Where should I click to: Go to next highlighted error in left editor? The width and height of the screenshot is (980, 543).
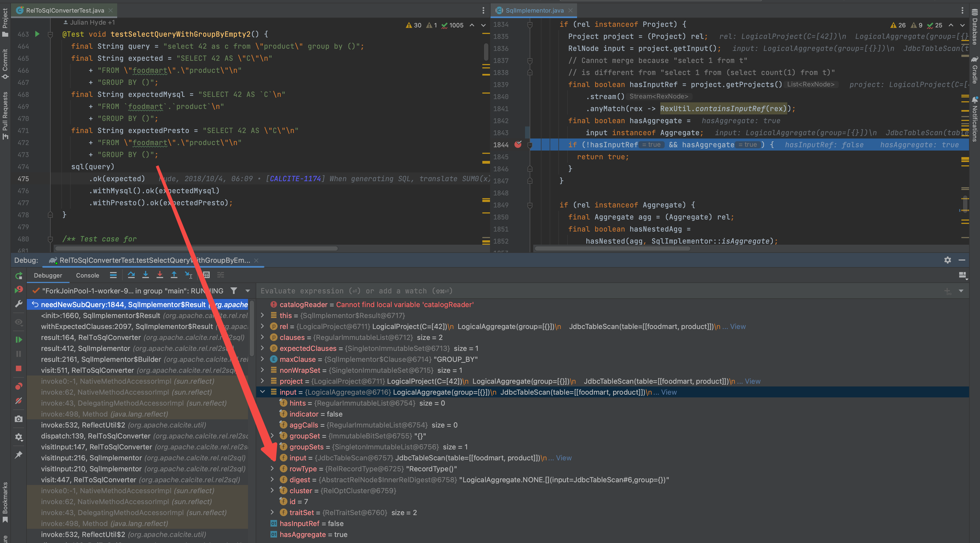(x=483, y=25)
